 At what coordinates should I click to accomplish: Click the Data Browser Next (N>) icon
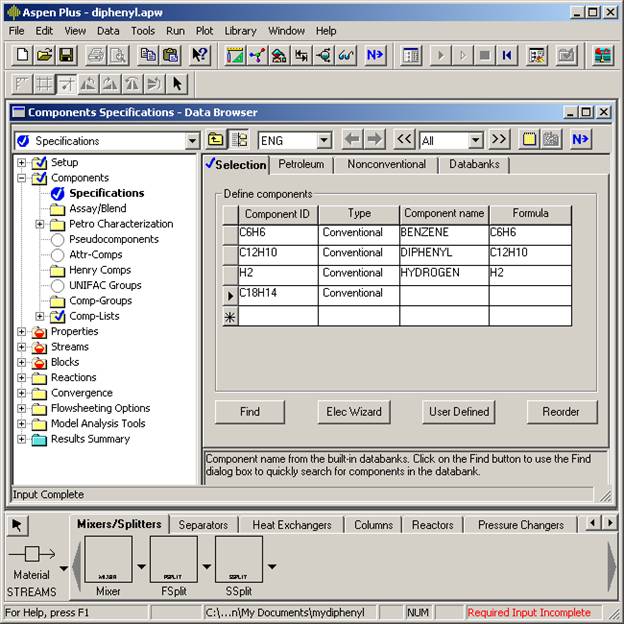pos(581,140)
